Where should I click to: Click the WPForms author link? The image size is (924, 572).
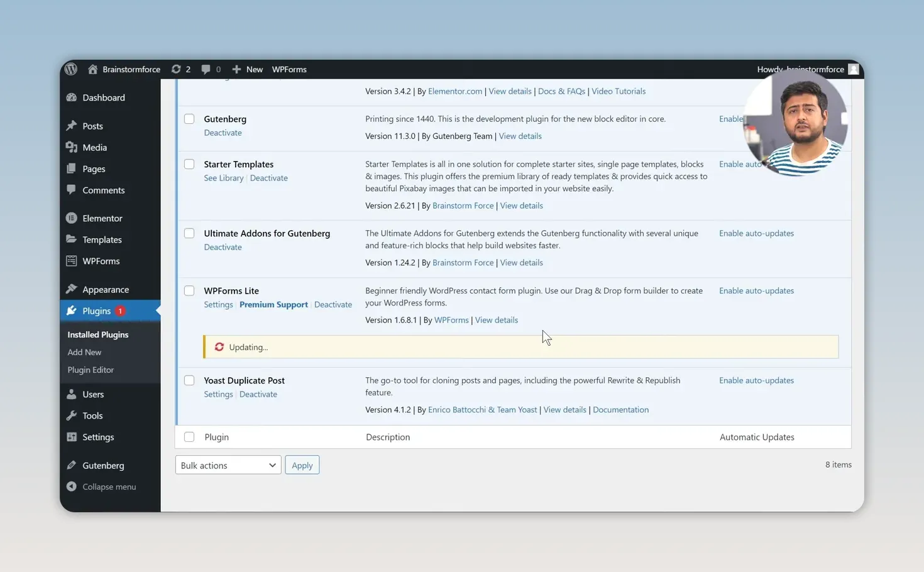pyautogui.click(x=451, y=320)
